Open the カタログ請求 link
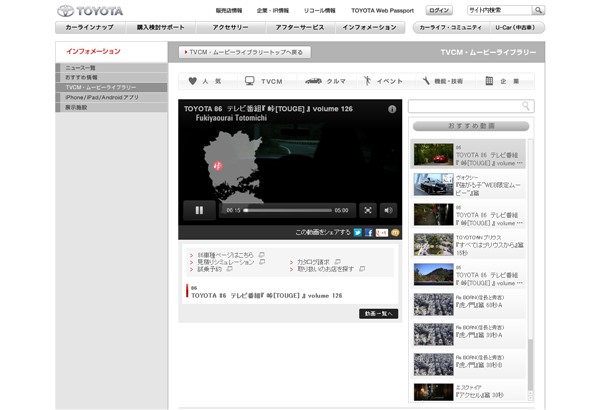The height and width of the screenshot is (410, 600). pyautogui.click(x=313, y=262)
